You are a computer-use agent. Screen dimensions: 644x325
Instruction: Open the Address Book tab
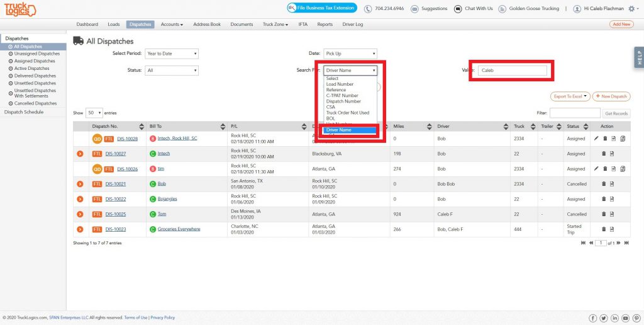point(207,25)
